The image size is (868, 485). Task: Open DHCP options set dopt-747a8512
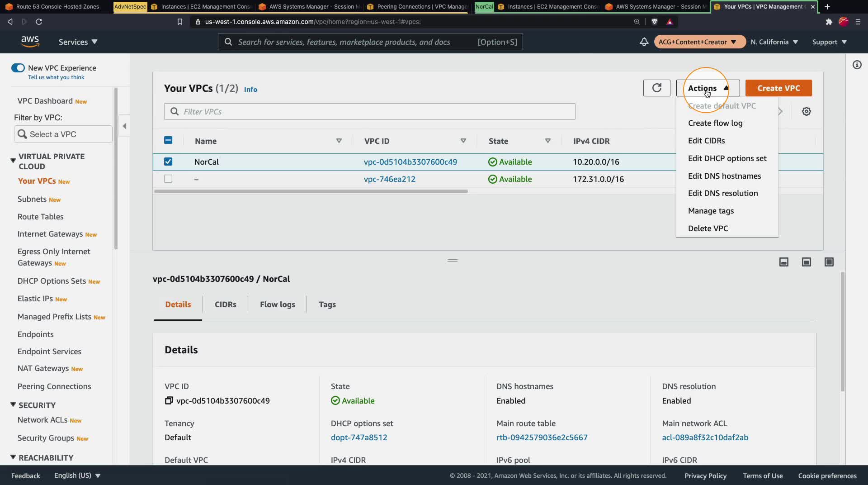(359, 437)
